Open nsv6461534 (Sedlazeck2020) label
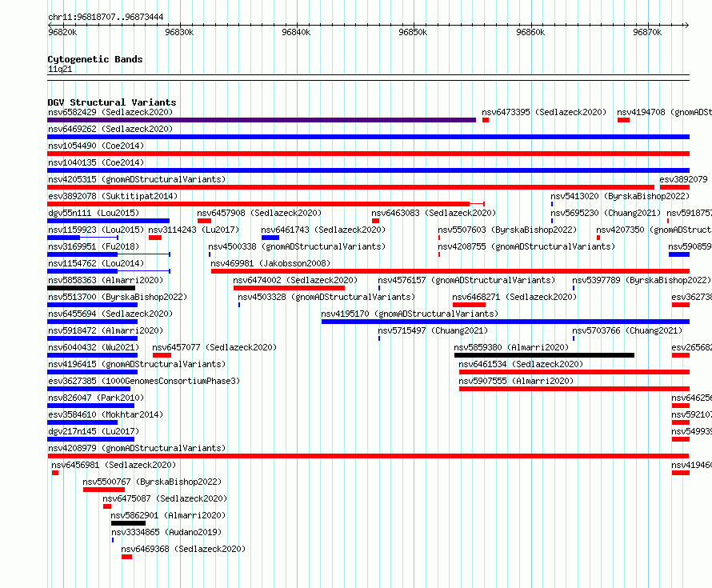Viewport: 712px width, 588px height. (x=521, y=364)
